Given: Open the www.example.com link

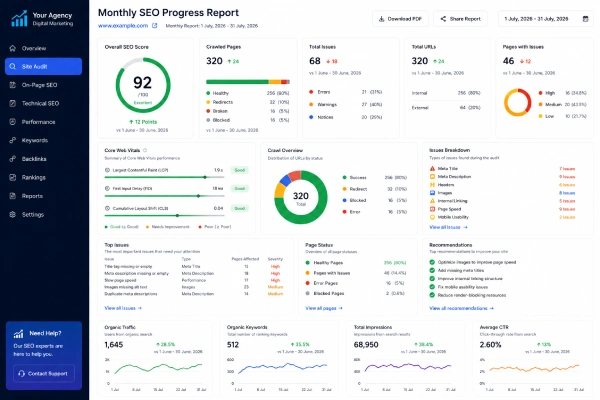Looking at the screenshot, I should pos(123,26).
